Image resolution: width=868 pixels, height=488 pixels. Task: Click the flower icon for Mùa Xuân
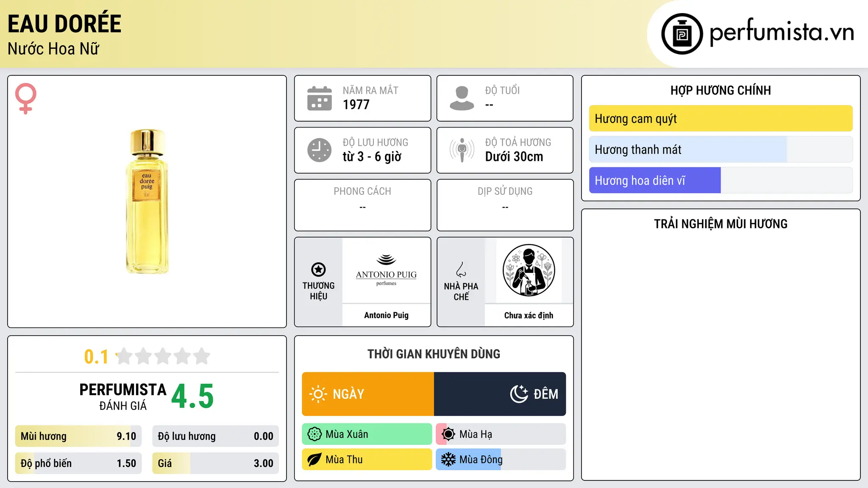pyautogui.click(x=314, y=434)
